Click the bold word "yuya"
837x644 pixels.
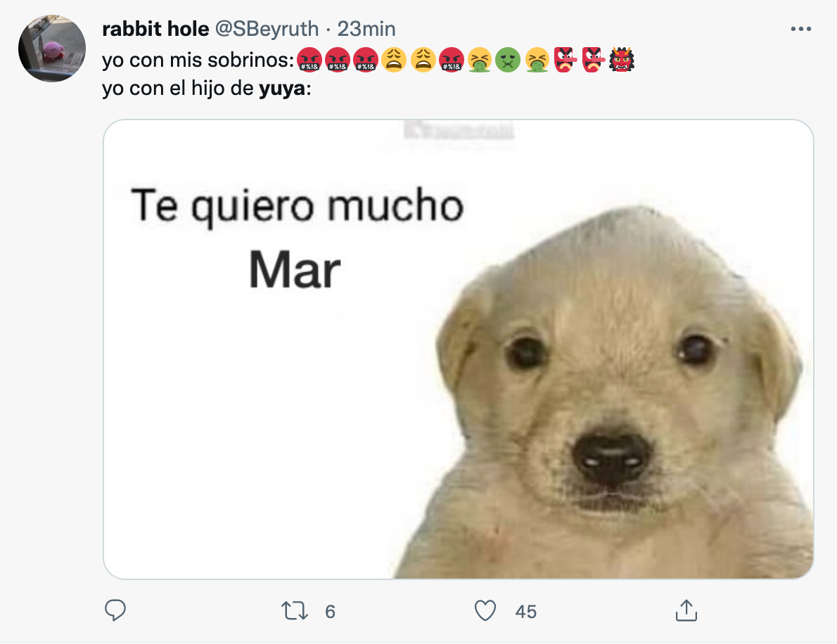(x=281, y=90)
